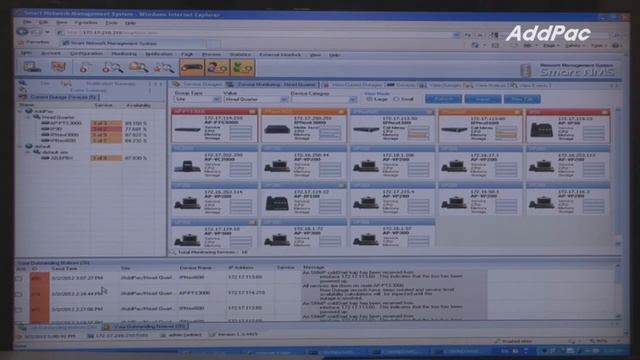Open the map view toolbar icon
The height and width of the screenshot is (360, 640).
pyautogui.click(x=58, y=67)
